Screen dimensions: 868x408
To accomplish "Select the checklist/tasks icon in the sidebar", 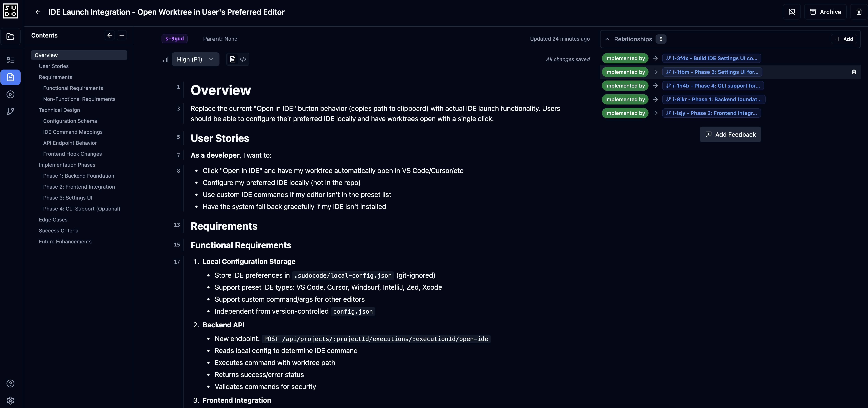I will (10, 60).
